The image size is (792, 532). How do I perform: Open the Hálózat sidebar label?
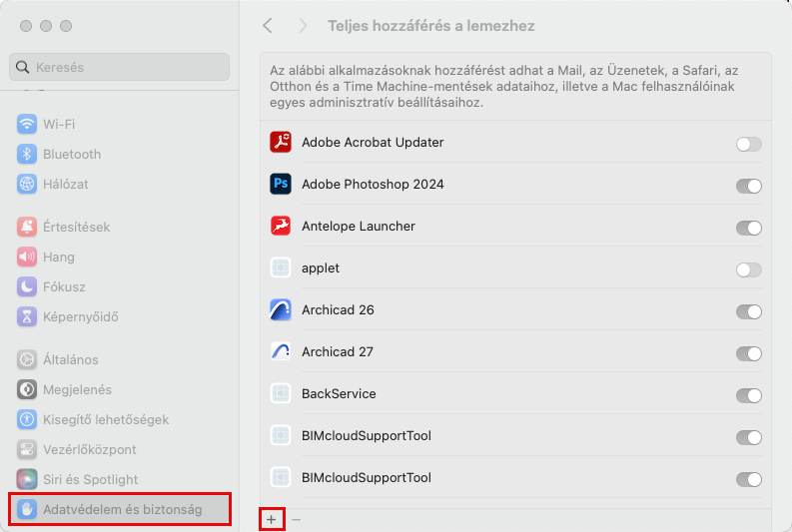[66, 185]
